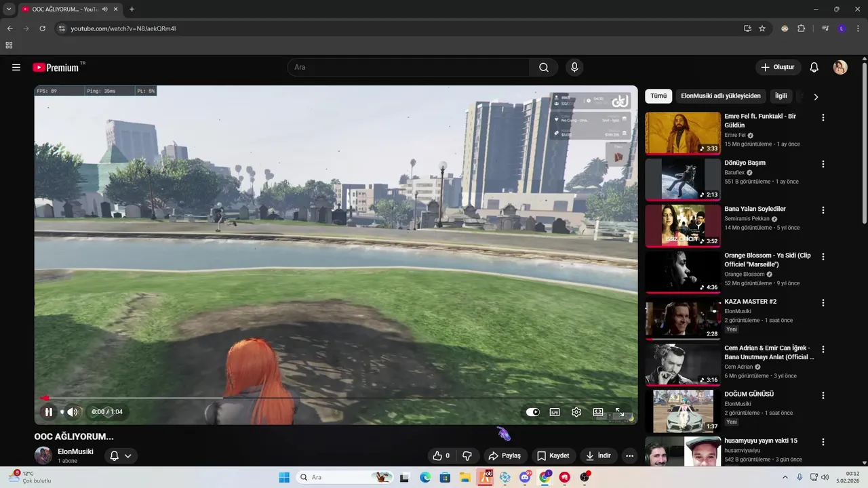Screen dimensions: 868x488
Task: Expand the next filter chips arrow
Action: pos(816,97)
